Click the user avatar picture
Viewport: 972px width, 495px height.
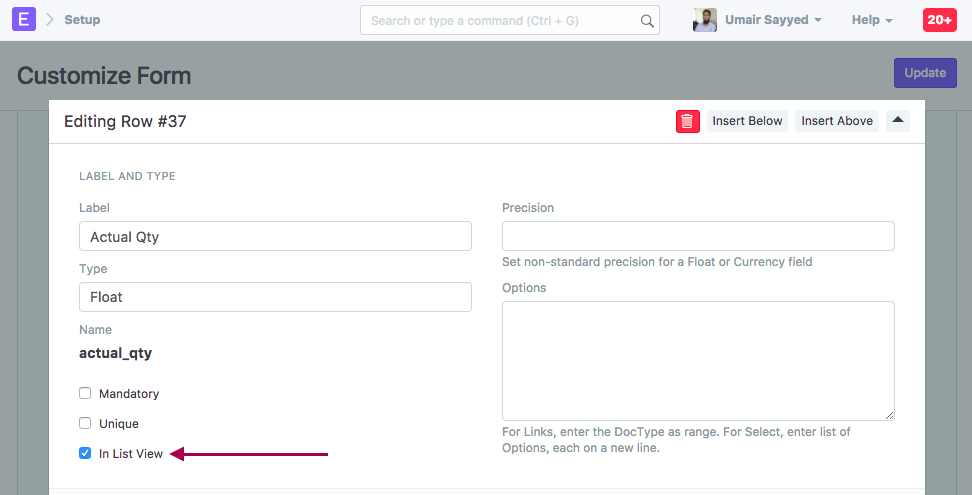705,20
